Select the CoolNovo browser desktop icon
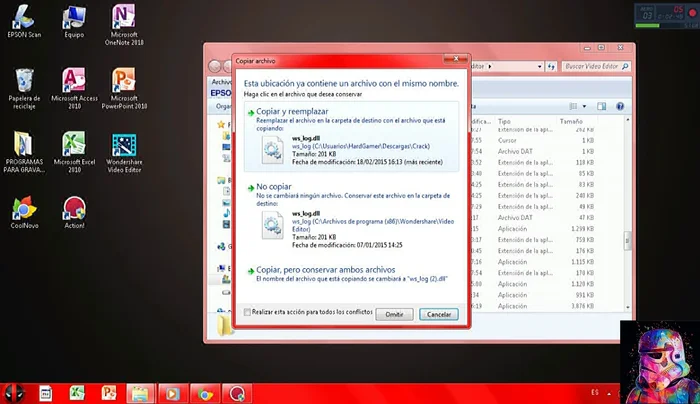This screenshot has height=404, width=700. click(21, 208)
